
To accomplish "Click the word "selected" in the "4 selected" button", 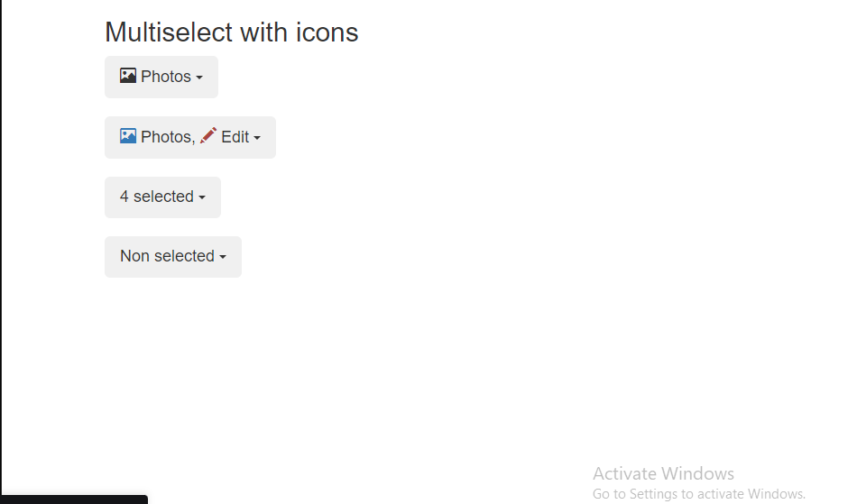I will click(x=163, y=197).
